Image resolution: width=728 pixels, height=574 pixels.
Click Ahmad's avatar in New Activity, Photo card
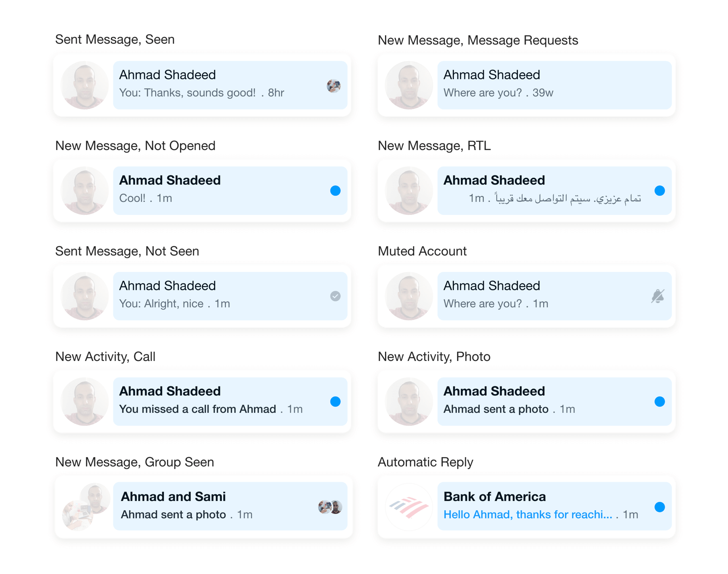(x=409, y=401)
